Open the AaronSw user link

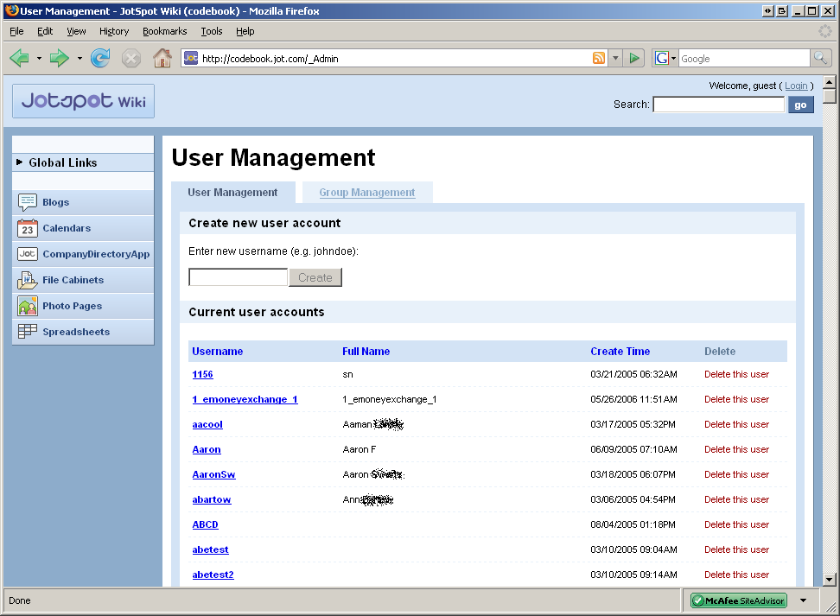tap(213, 474)
